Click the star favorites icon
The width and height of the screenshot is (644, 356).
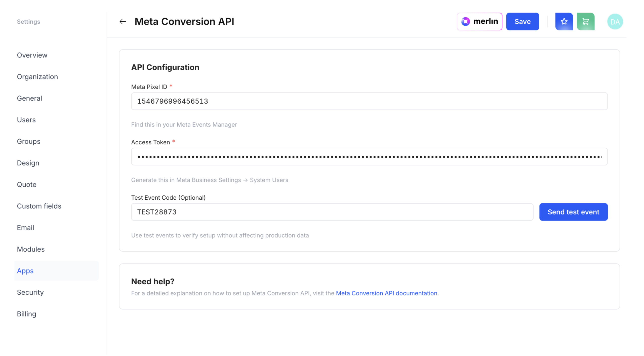coord(564,22)
